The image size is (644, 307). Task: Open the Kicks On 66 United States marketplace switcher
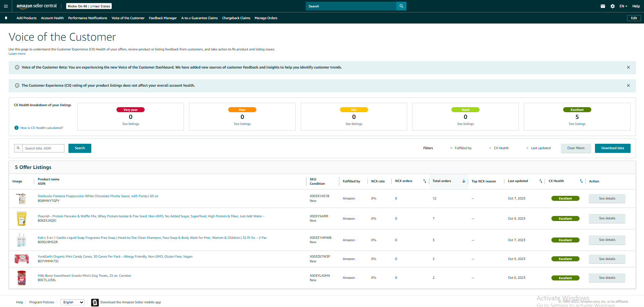pos(89,6)
